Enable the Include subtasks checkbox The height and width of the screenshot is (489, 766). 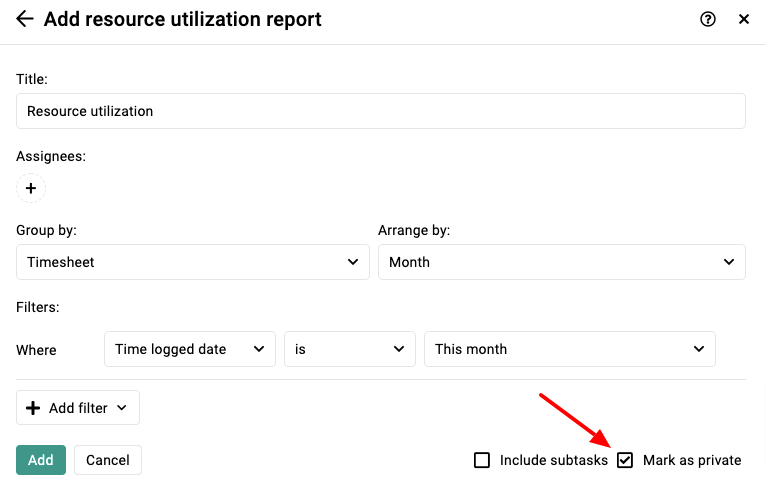[x=482, y=460]
